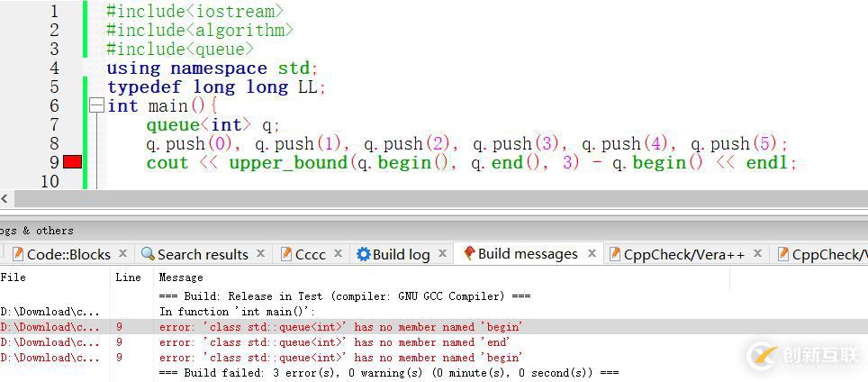Select the Build messages tab
The width and height of the screenshot is (868, 382).
click(528, 253)
